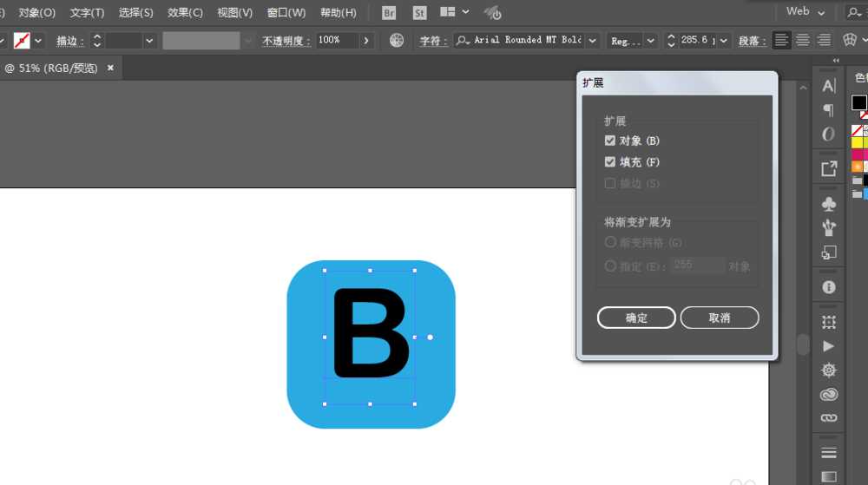Open the Artboards panel icon

[x=829, y=322]
